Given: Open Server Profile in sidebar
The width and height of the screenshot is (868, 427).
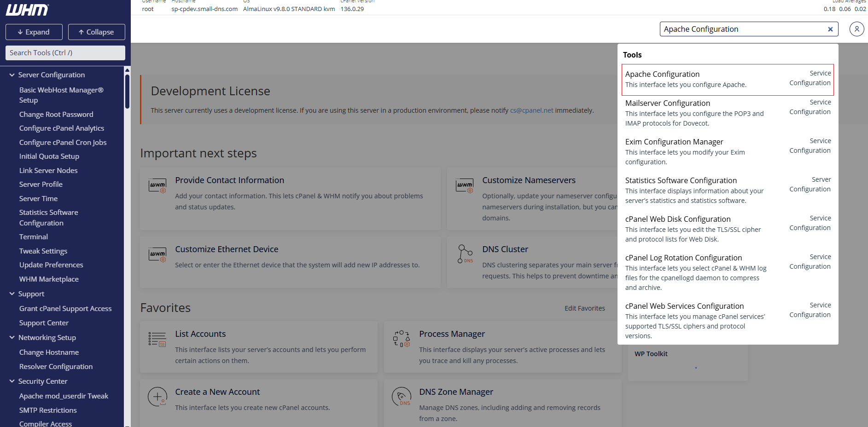Looking at the screenshot, I should pos(41,184).
